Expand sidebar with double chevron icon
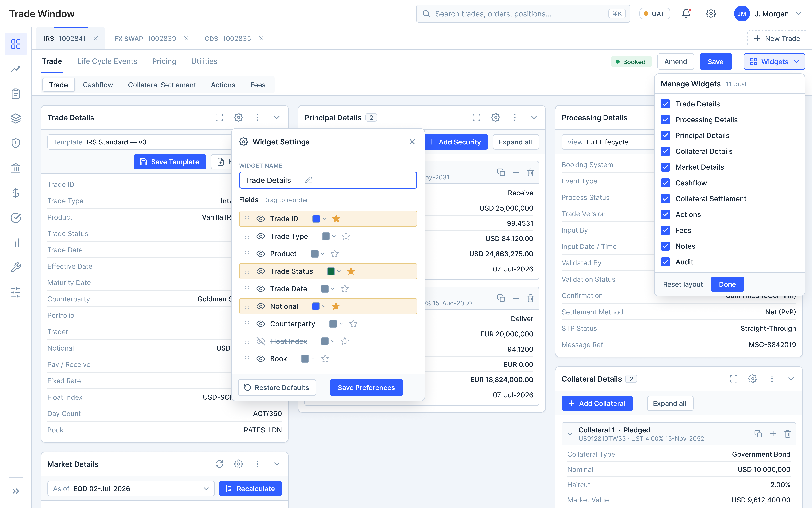812x508 pixels. pos(16,491)
